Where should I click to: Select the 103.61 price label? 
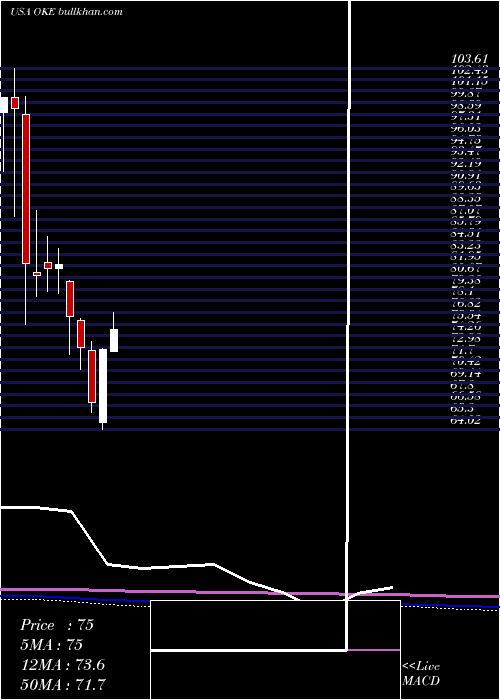(469, 58)
